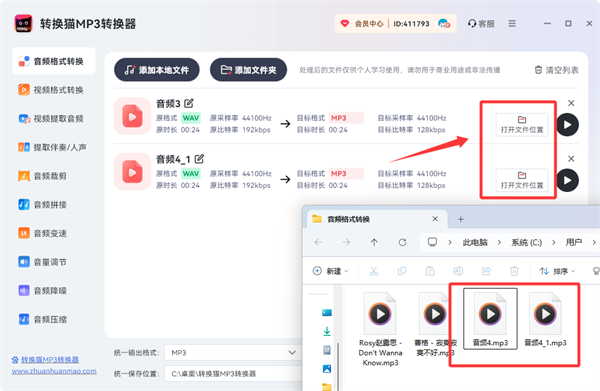Click the Delete trash icon in Explorer
The image size is (600, 391).
[x=514, y=271]
